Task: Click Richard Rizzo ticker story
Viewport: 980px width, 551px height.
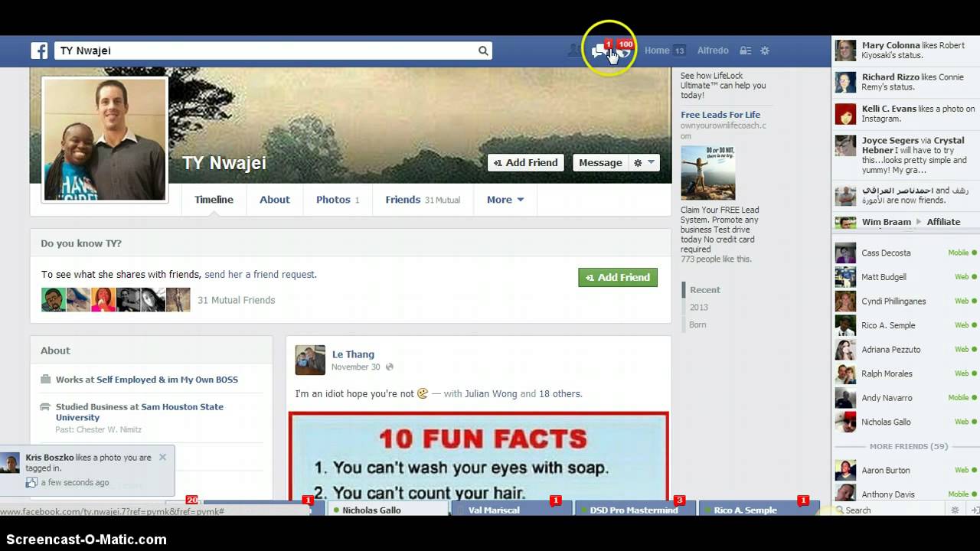Action: tap(906, 82)
